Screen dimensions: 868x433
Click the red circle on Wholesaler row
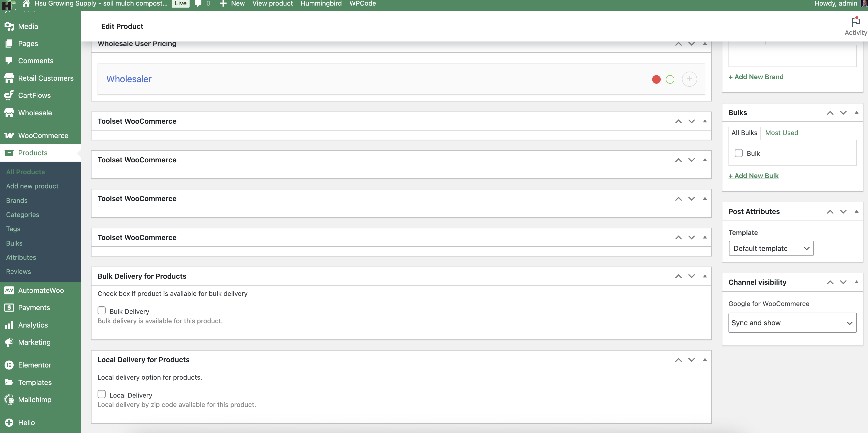(656, 79)
